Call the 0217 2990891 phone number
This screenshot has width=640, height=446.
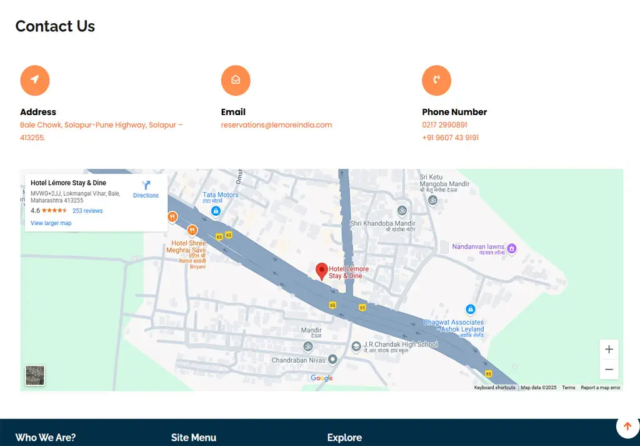(444, 125)
